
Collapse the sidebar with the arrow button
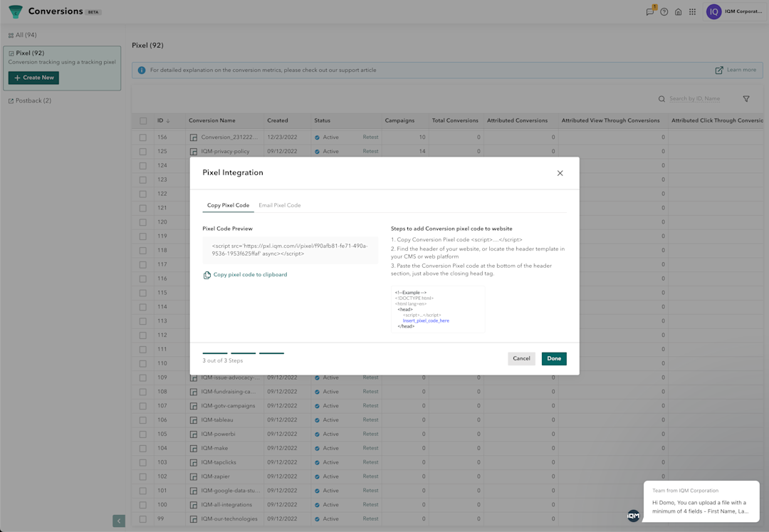[119, 521]
